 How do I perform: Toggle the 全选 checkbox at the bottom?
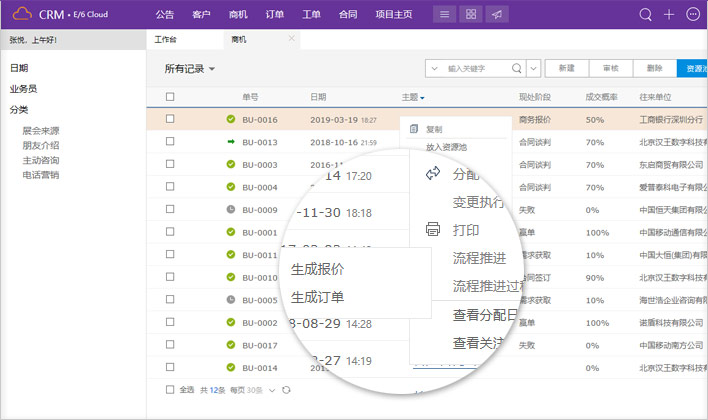click(170, 389)
